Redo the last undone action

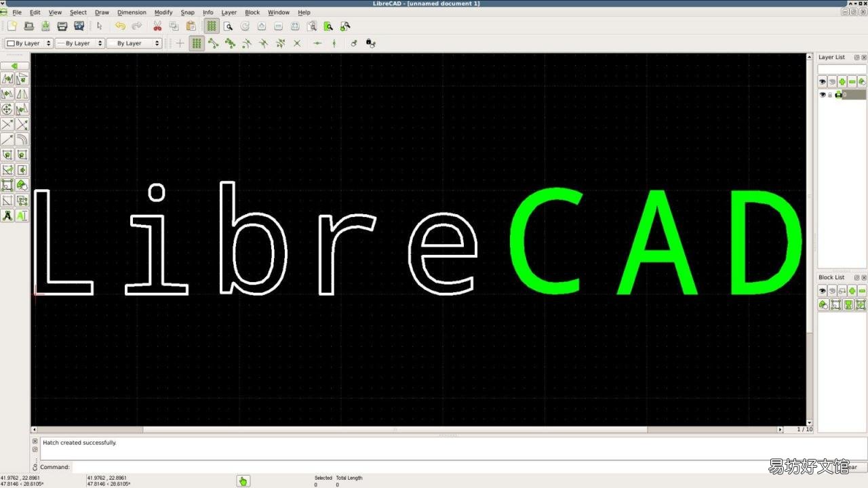[x=137, y=26]
